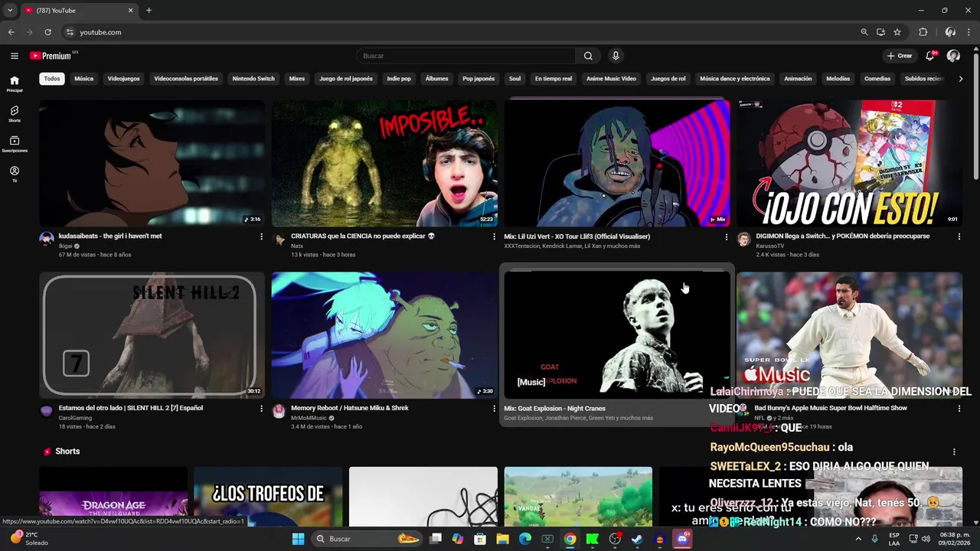
Task: Select the Música filter chip
Action: [x=84, y=79]
